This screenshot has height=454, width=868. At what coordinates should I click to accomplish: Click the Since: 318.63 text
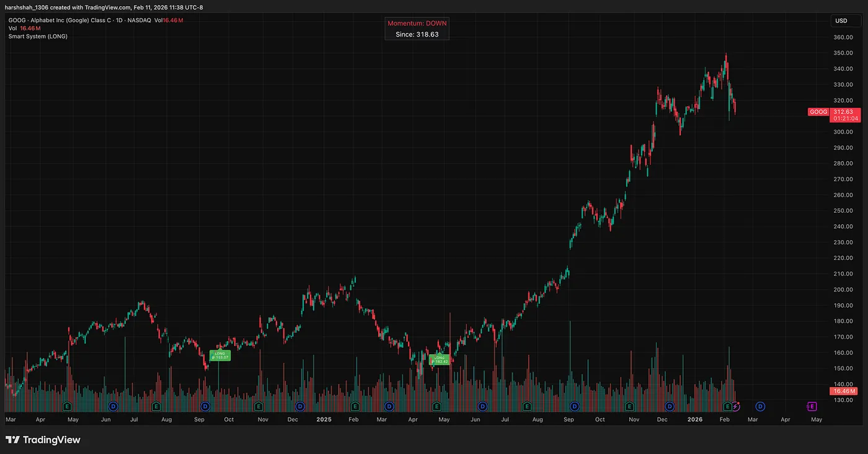pyautogui.click(x=417, y=35)
